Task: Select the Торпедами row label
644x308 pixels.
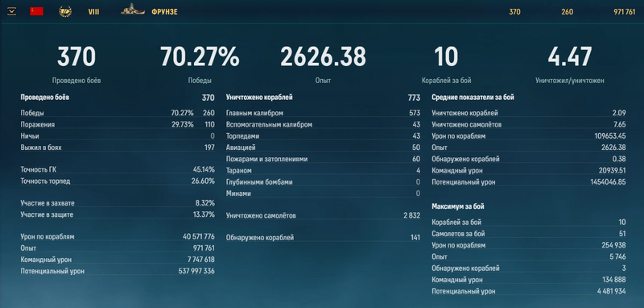Action: tap(242, 136)
